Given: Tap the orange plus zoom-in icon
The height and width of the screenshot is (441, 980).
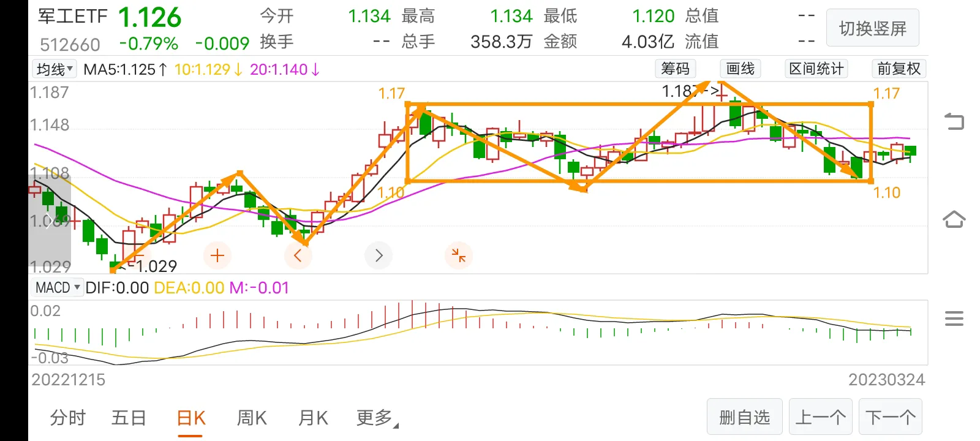Looking at the screenshot, I should [x=217, y=255].
